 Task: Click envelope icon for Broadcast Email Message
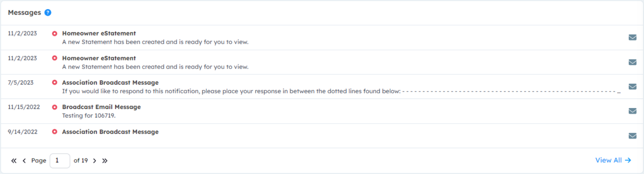click(632, 111)
